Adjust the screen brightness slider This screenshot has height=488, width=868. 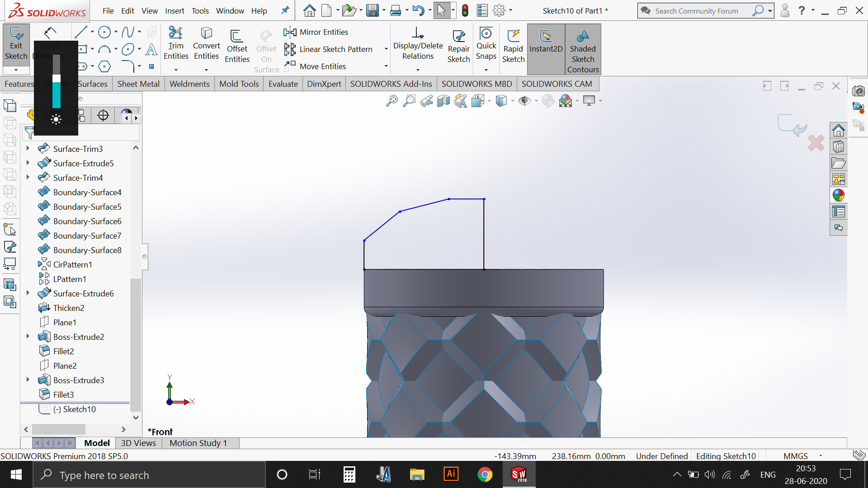pos(57,81)
